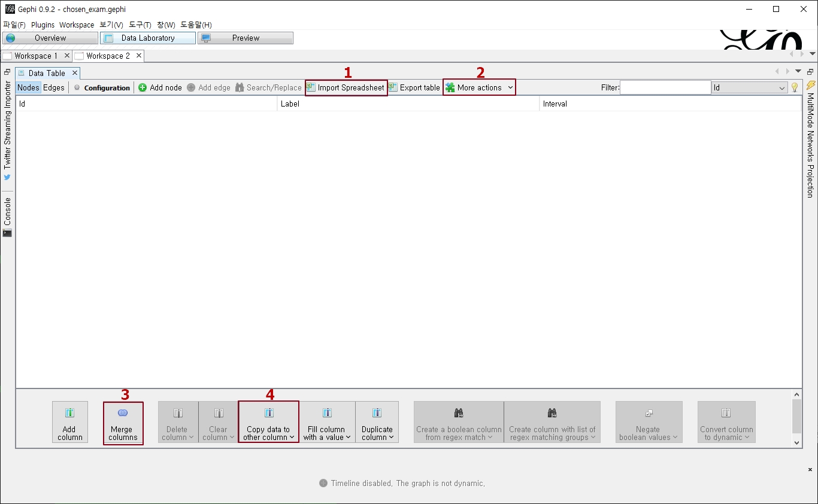Open the Plugins menu
The image size is (818, 504).
(x=43, y=25)
